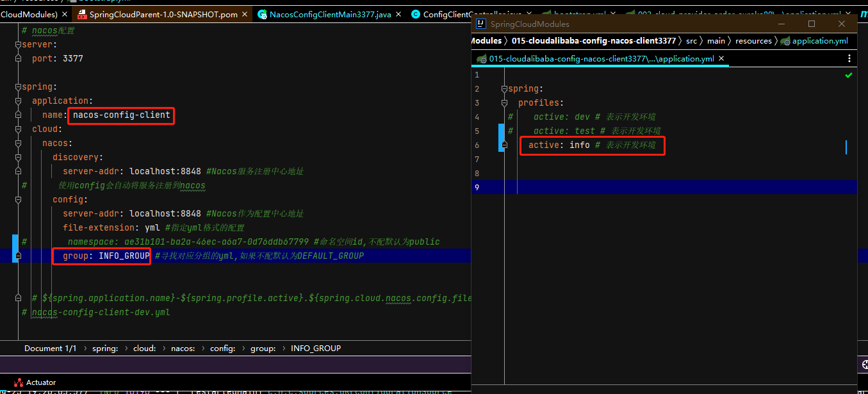
Task: Select 'nacos:' in the bottom breadcrumb
Action: (x=183, y=349)
